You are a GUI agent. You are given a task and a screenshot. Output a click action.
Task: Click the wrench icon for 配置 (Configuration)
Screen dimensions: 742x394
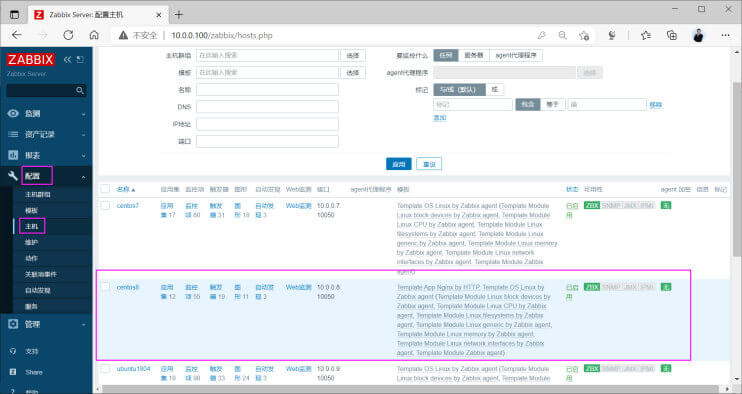pyautogui.click(x=13, y=176)
